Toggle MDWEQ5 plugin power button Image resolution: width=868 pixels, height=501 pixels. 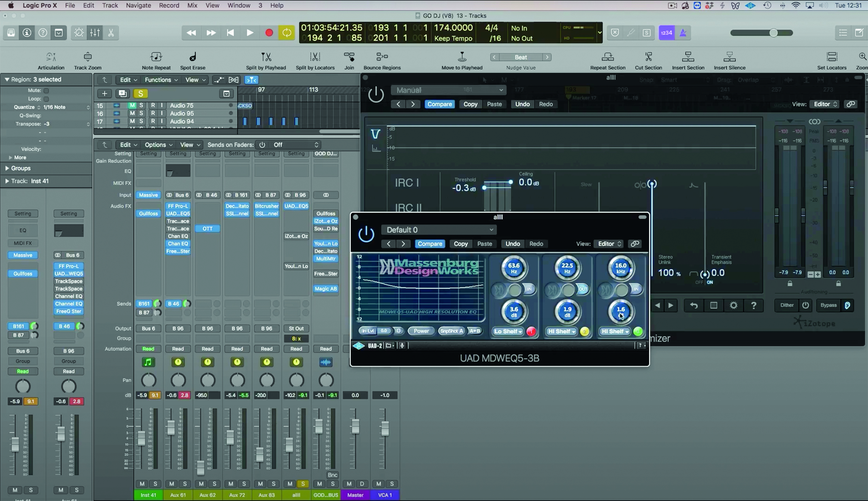point(366,234)
